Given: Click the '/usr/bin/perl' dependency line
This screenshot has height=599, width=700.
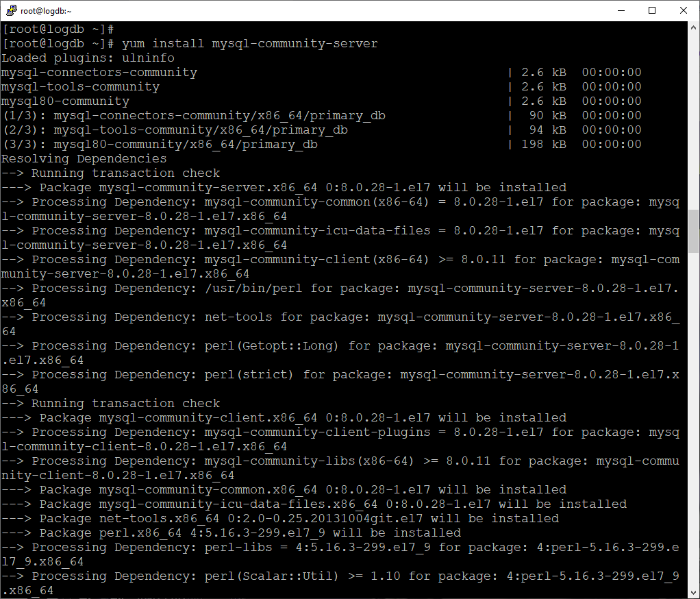Looking at the screenshot, I should pyautogui.click(x=340, y=295).
